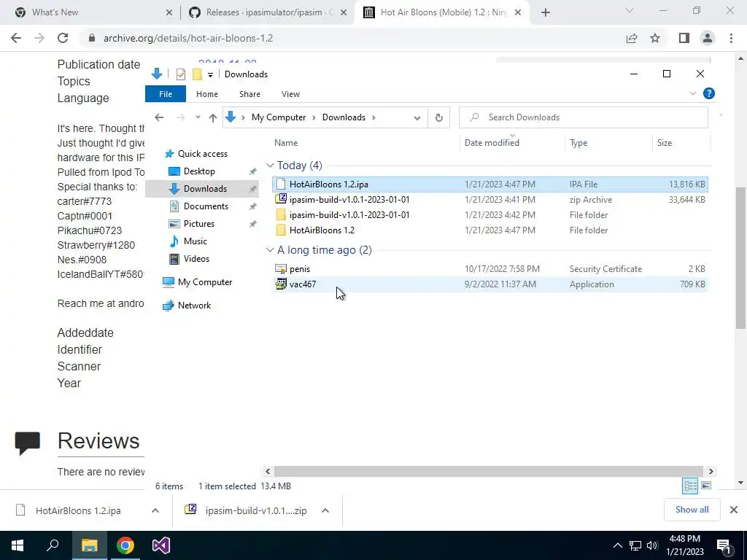Viewport: 747px width, 560px height.
Task: Sort files by Type column header
Action: pyautogui.click(x=578, y=143)
